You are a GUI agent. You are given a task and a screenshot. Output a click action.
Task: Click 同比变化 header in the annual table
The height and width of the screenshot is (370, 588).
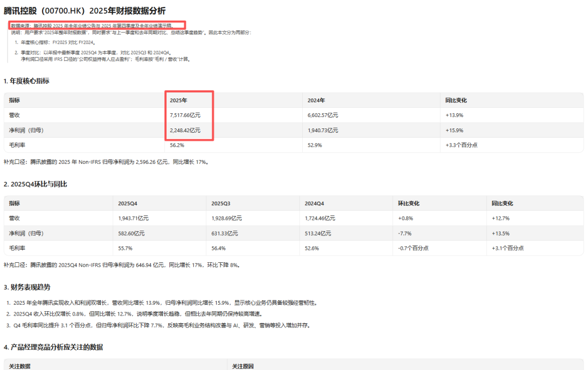(456, 100)
